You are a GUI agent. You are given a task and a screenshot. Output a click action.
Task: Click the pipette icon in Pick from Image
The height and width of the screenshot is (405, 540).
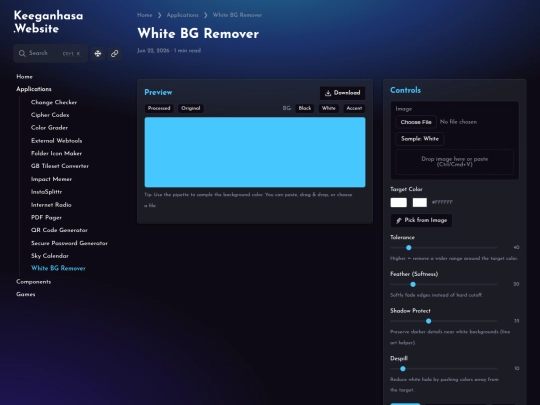(x=399, y=220)
